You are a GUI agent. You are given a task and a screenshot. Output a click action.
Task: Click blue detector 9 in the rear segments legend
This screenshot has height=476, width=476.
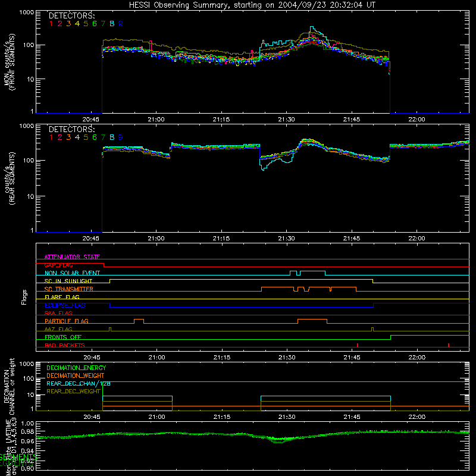tap(121, 137)
